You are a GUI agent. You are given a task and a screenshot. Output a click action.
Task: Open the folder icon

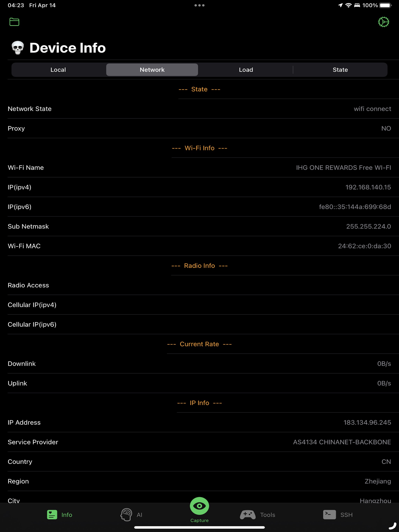point(14,22)
